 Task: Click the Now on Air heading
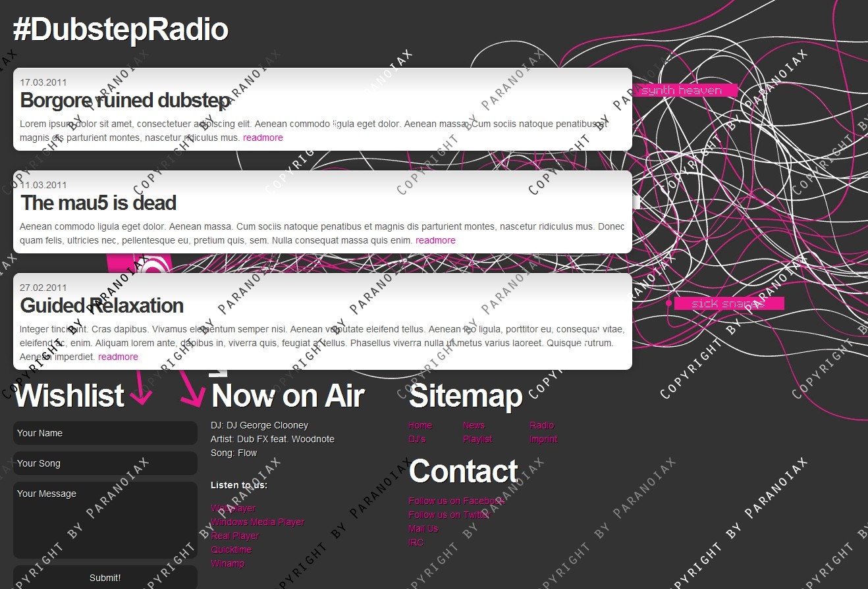pos(288,396)
